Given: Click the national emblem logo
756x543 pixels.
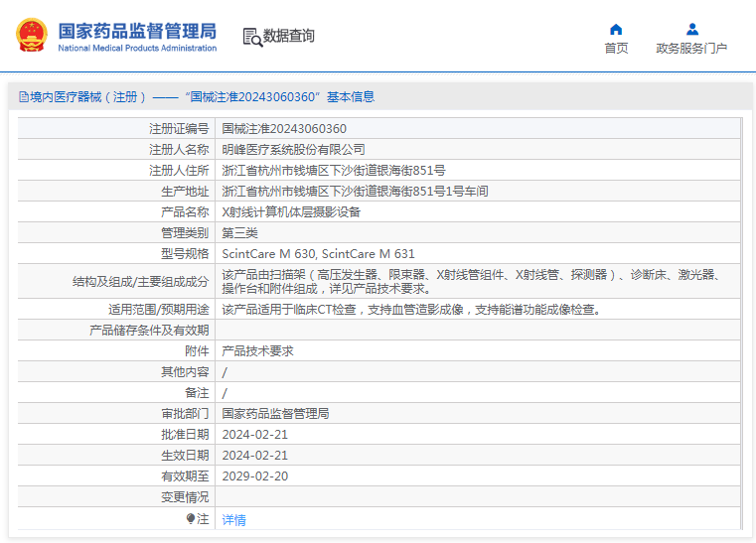Looking at the screenshot, I should point(32,35).
